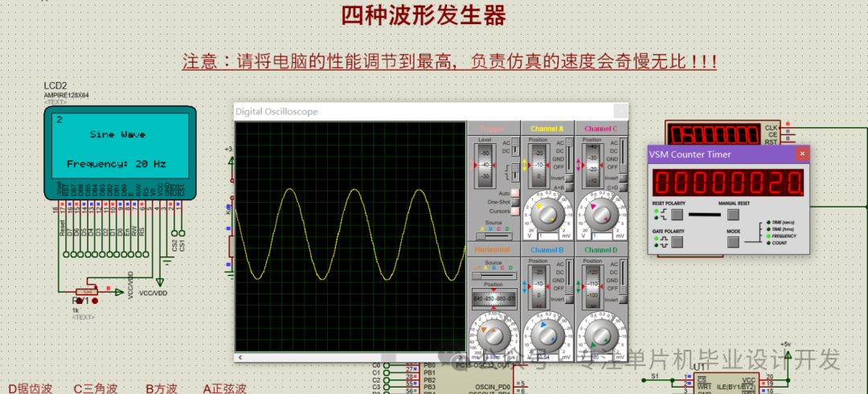Click the 'Channel A' panel header
868x394 pixels.
(547, 129)
